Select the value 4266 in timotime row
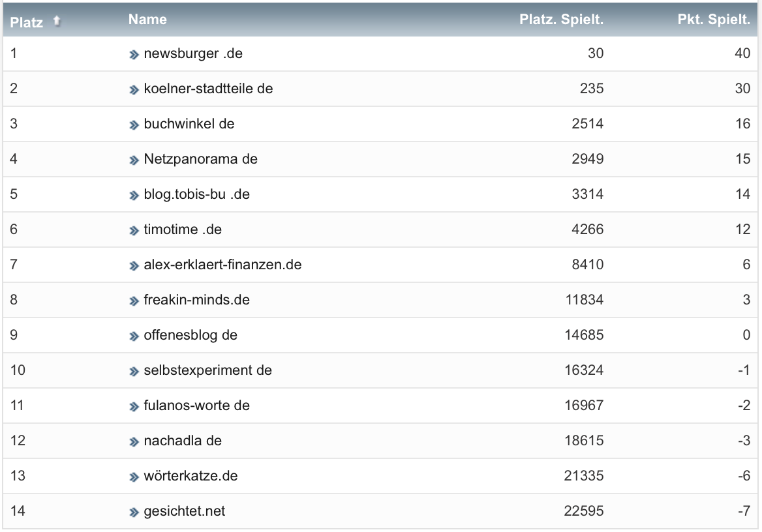The image size is (762, 532). point(588,229)
